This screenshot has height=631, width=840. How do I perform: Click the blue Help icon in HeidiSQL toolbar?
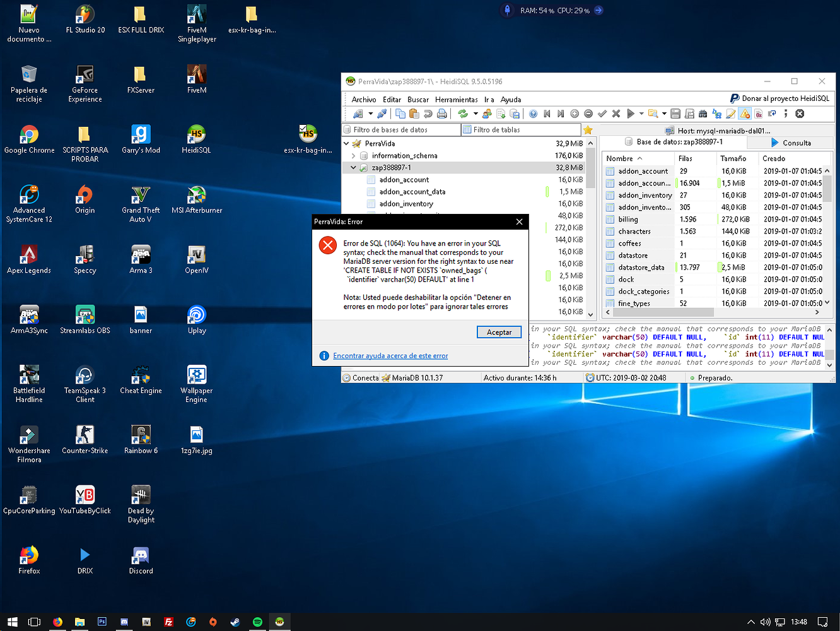click(534, 114)
